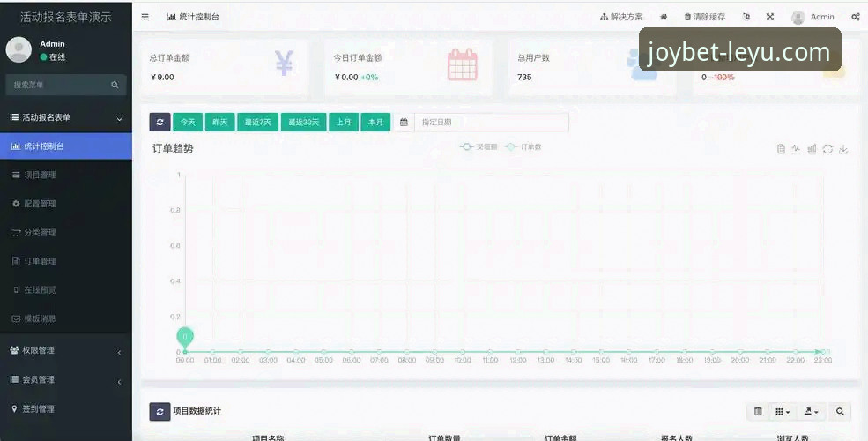Click the chart restore circular arrows icon
Viewport: 868px width, 441px height.
827,149
